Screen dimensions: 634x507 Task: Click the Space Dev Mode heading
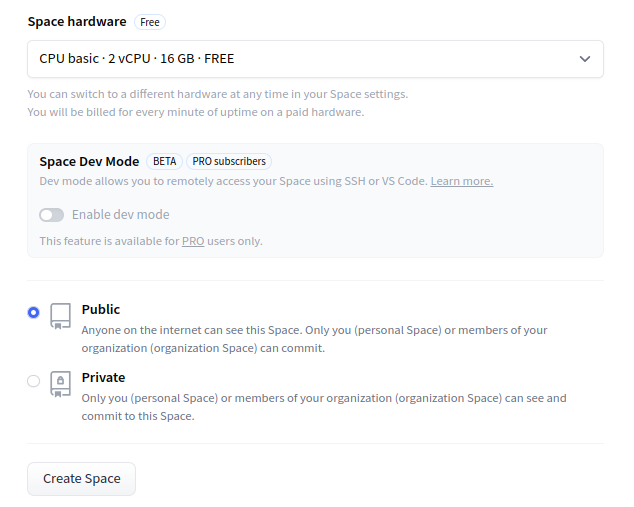click(89, 162)
